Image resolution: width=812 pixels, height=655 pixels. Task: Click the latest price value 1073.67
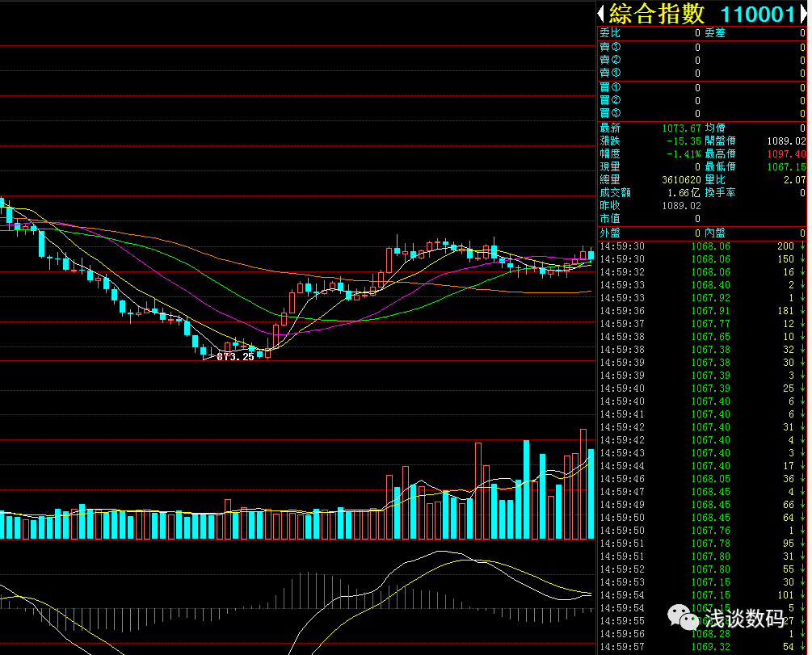pyautogui.click(x=681, y=128)
